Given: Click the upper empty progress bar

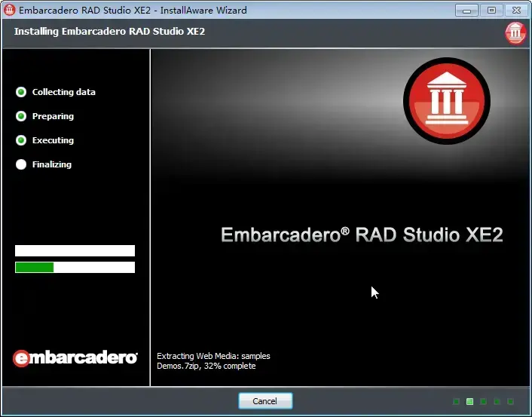Looking at the screenshot, I should point(75,250).
